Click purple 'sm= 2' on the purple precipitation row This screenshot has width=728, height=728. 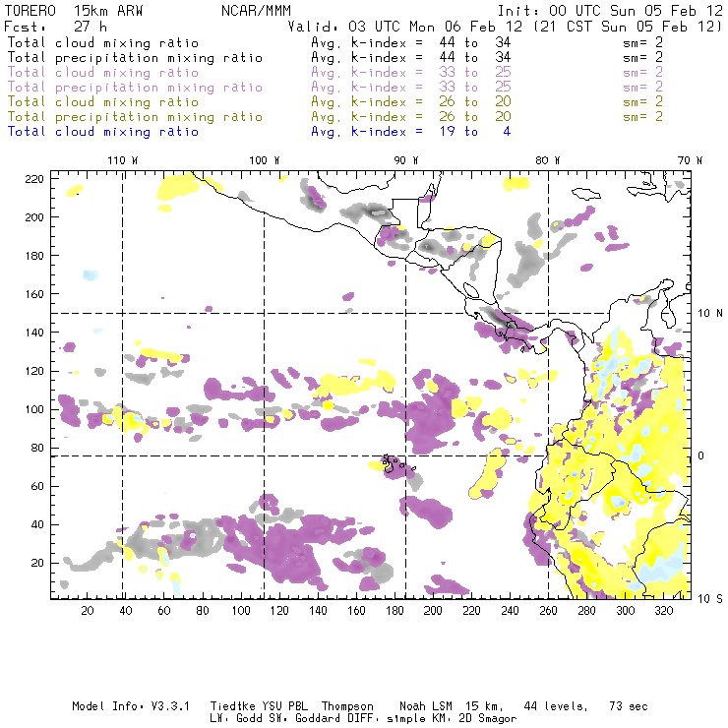643,88
